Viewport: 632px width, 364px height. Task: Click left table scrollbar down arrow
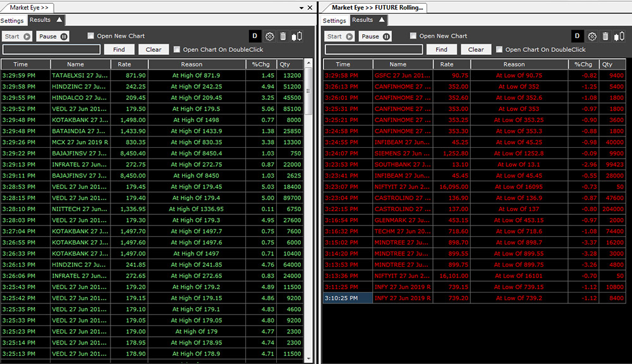[x=309, y=358]
